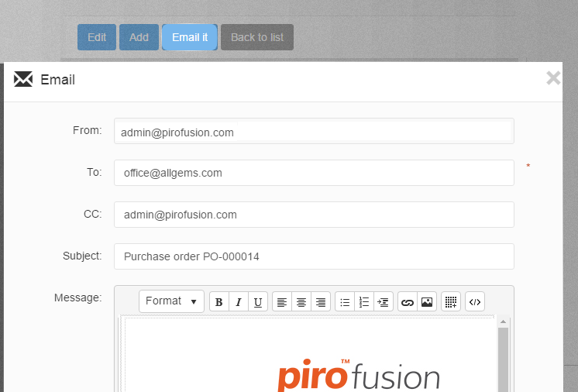Image resolution: width=578 pixels, height=392 pixels.
Task: Align message text to the right
Action: pos(321,301)
